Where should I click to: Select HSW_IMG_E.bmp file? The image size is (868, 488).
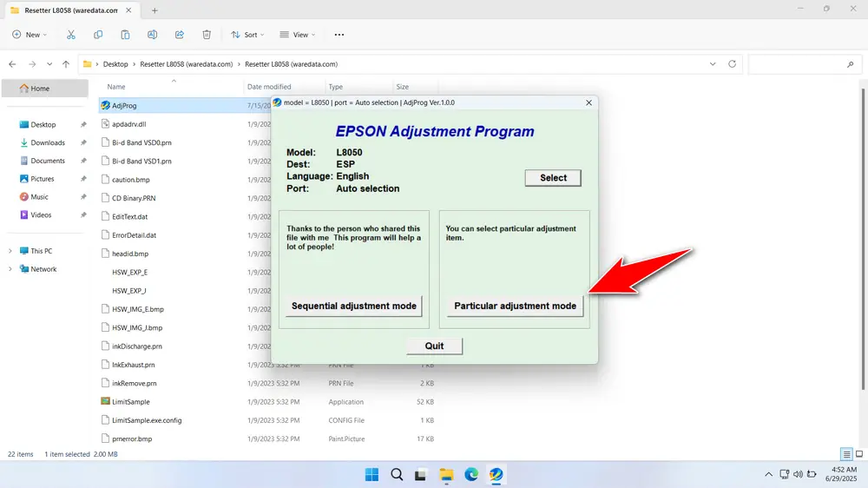138,309
